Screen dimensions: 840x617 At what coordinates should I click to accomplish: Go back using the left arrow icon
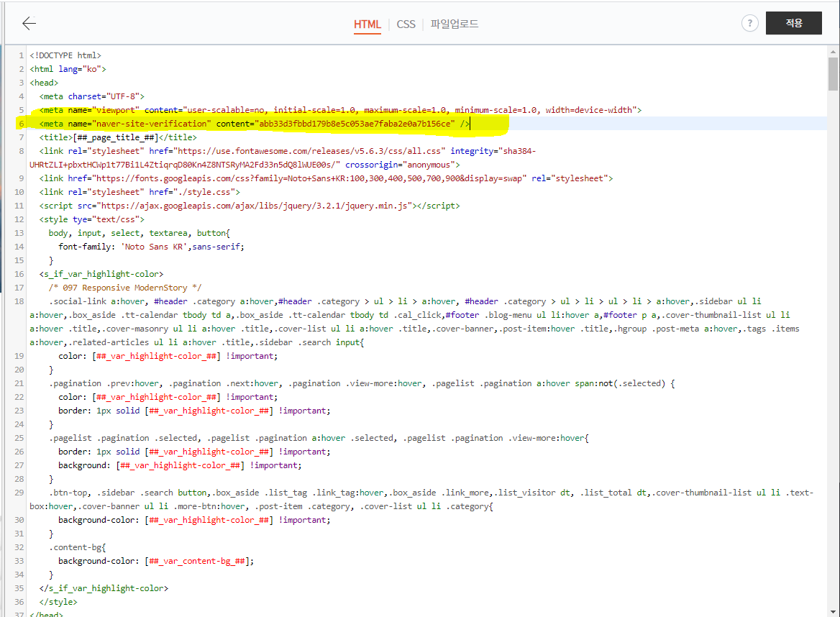tap(29, 23)
